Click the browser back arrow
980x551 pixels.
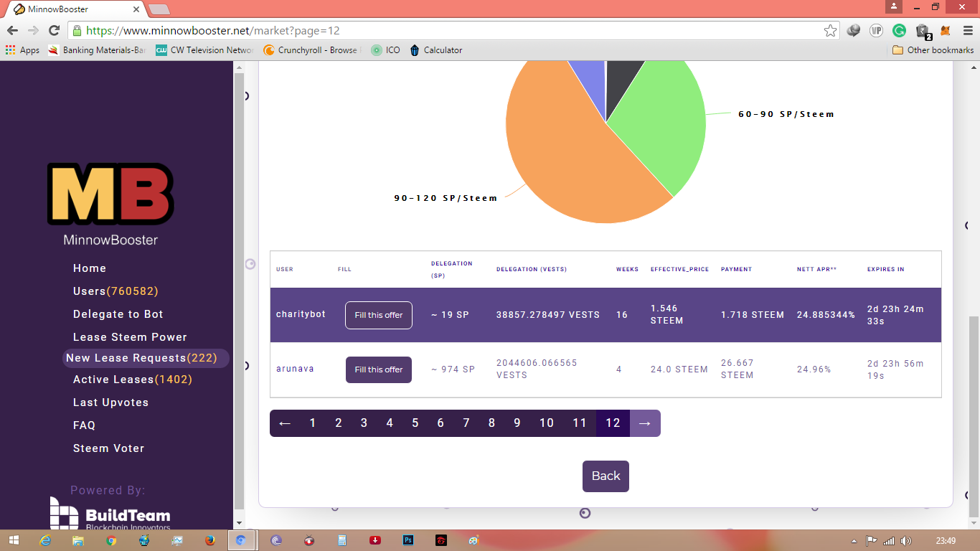click(x=12, y=31)
